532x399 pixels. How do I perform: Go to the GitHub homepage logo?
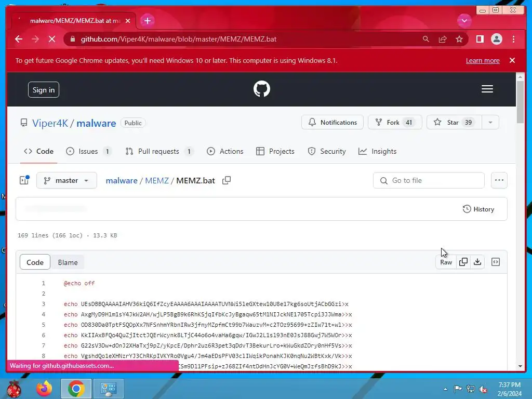[x=262, y=89]
